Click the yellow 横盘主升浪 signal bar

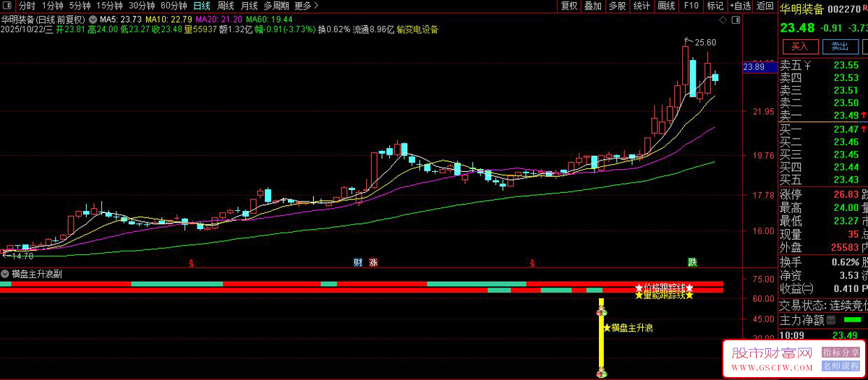600,339
